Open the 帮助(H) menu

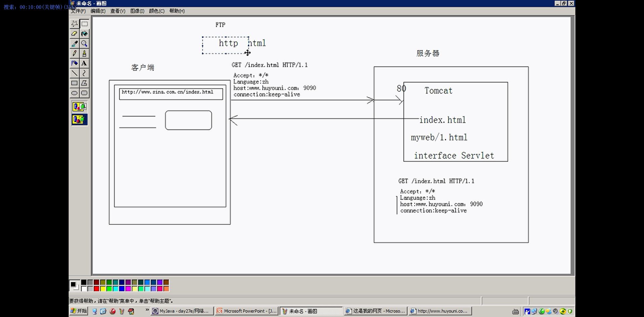(x=177, y=11)
